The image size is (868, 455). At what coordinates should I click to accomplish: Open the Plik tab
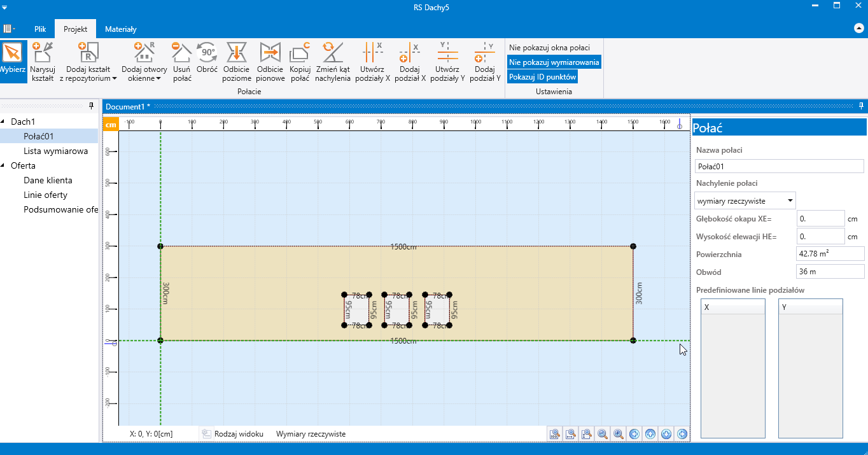pyautogui.click(x=40, y=29)
